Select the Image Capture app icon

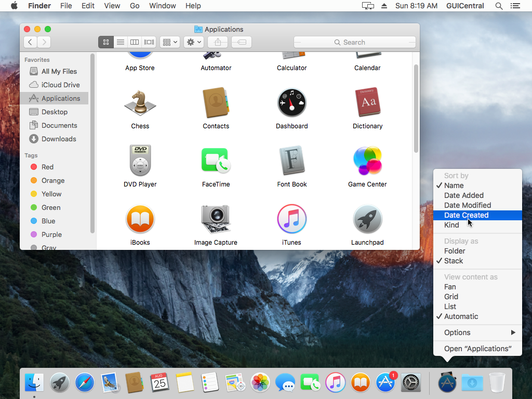(216, 219)
